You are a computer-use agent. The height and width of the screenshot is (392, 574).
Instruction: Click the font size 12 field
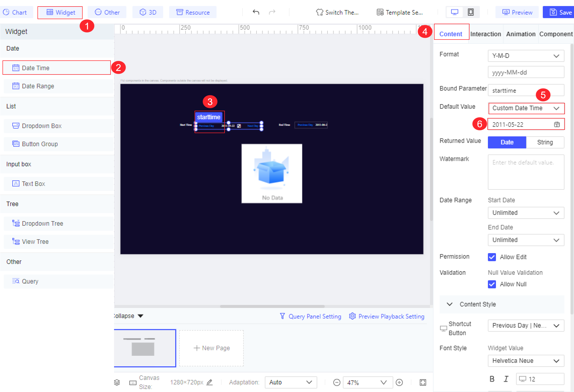(540, 379)
